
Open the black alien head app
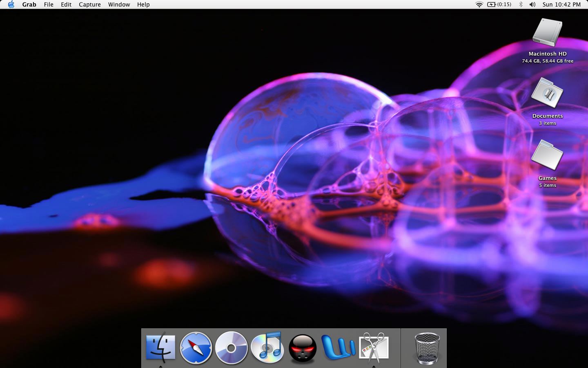(x=303, y=348)
